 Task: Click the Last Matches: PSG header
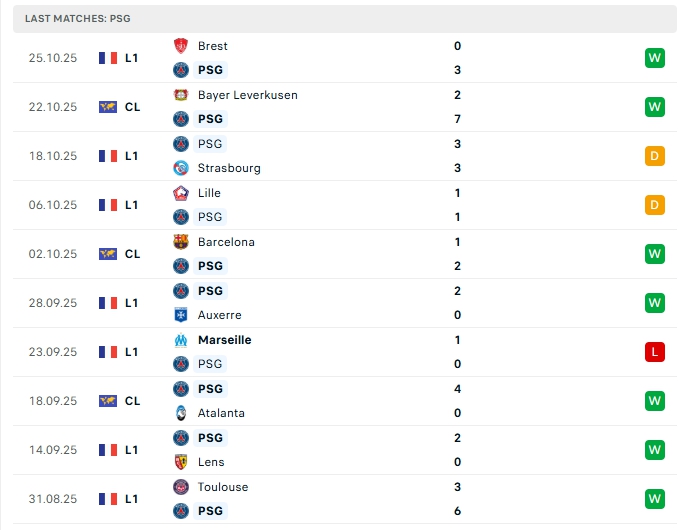[x=78, y=19]
